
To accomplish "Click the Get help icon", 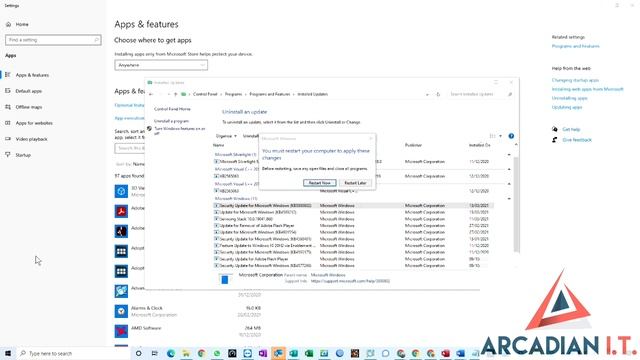I will 555,129.
